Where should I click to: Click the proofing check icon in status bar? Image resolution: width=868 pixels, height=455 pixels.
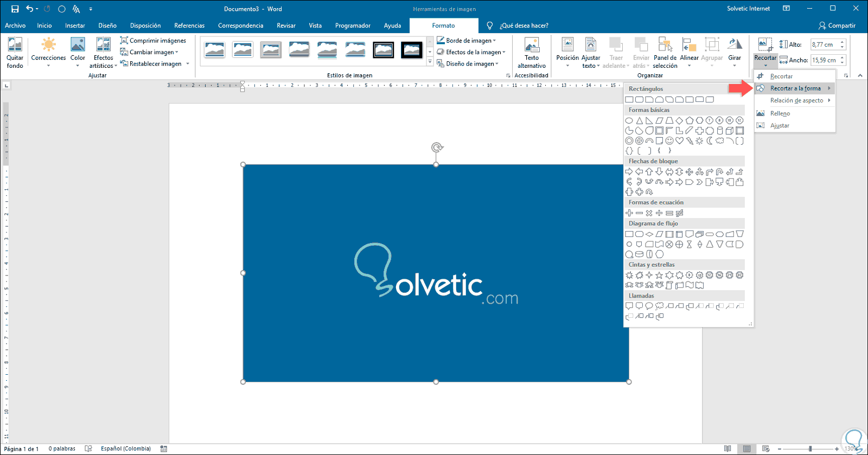tap(88, 448)
